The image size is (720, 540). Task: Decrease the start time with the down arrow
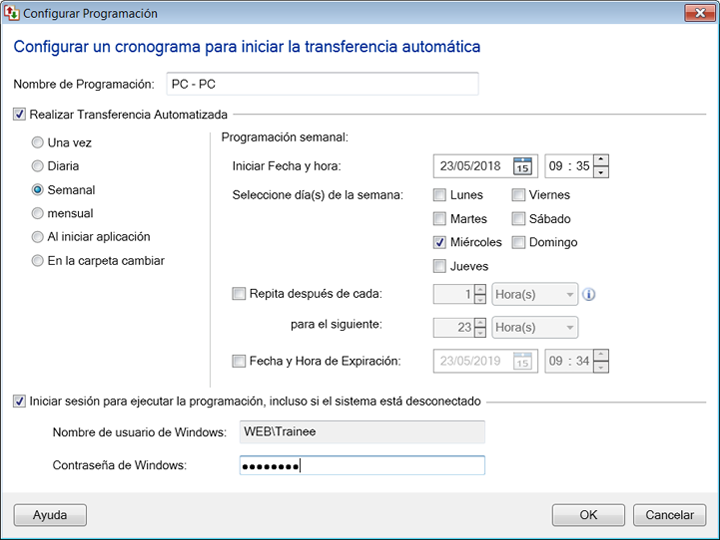(600, 172)
